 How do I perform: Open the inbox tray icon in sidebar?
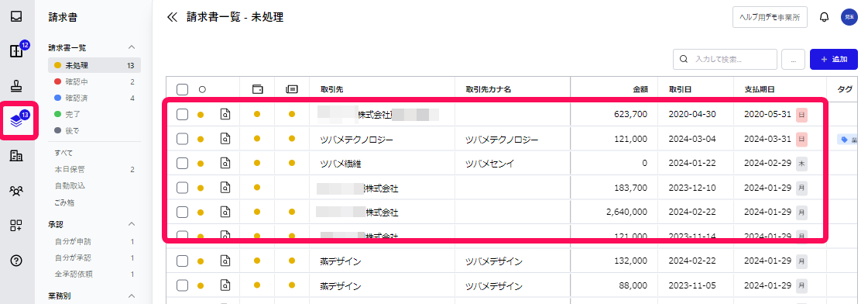tap(16, 16)
